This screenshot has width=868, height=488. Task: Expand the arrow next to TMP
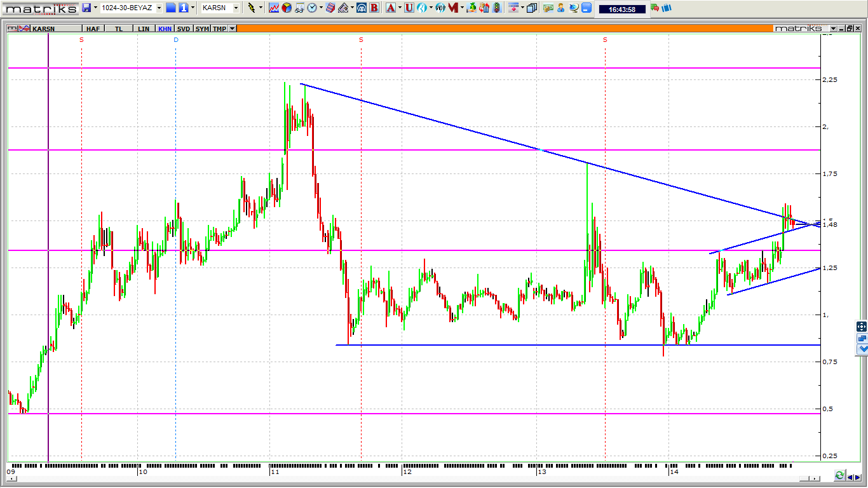pos(233,29)
